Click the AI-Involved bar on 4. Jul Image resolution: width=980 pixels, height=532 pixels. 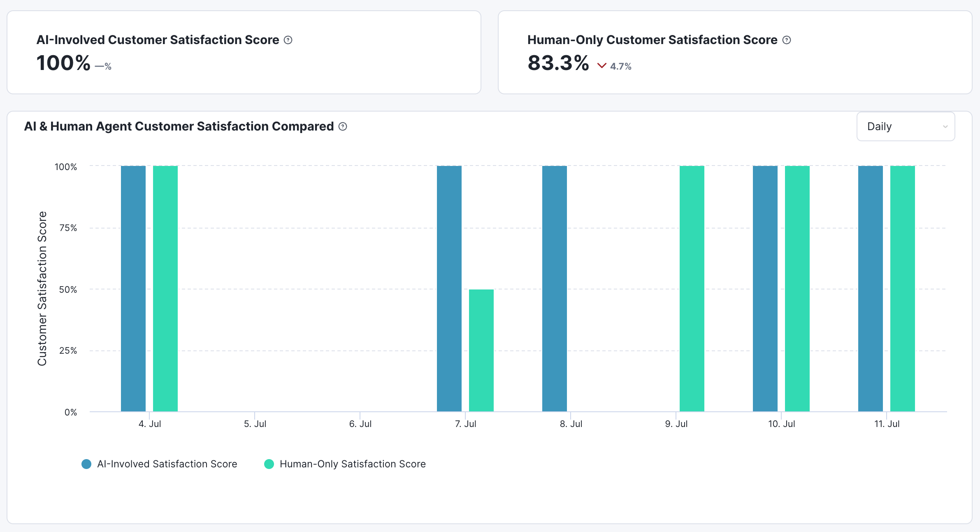coord(133,288)
